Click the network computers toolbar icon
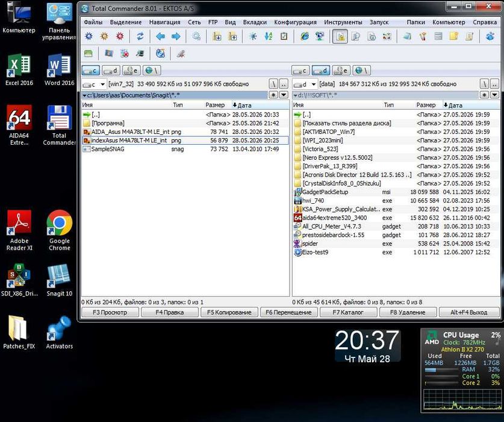The width and height of the screenshot is (504, 422). (320, 36)
